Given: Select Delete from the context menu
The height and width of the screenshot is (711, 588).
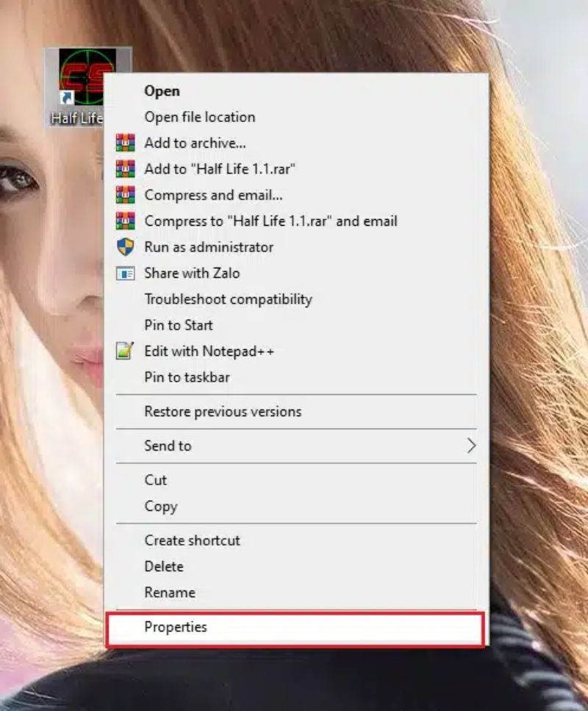Looking at the screenshot, I should 164,566.
